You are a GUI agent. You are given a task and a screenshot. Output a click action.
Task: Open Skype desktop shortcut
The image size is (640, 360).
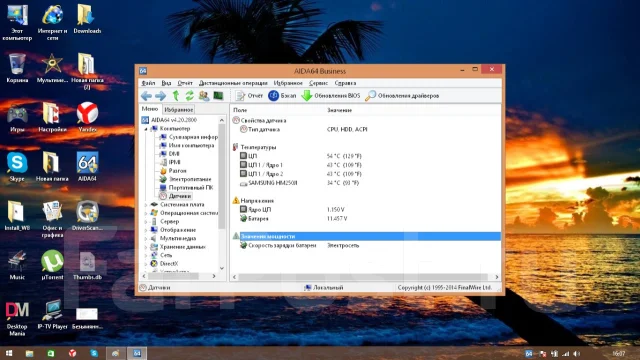[17, 167]
